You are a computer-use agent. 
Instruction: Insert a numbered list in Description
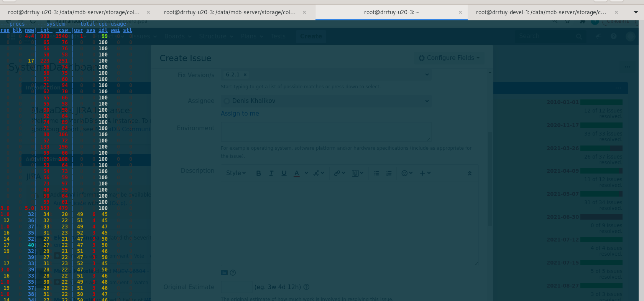[x=389, y=174]
